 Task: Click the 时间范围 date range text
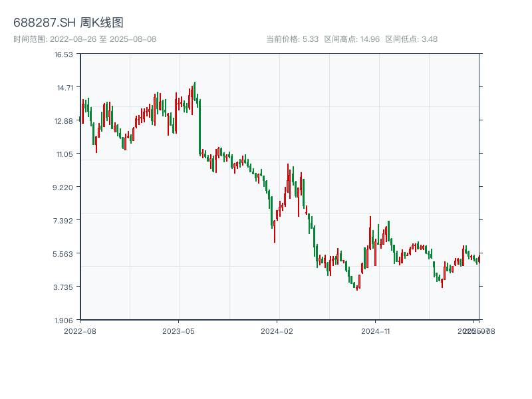click(84, 39)
